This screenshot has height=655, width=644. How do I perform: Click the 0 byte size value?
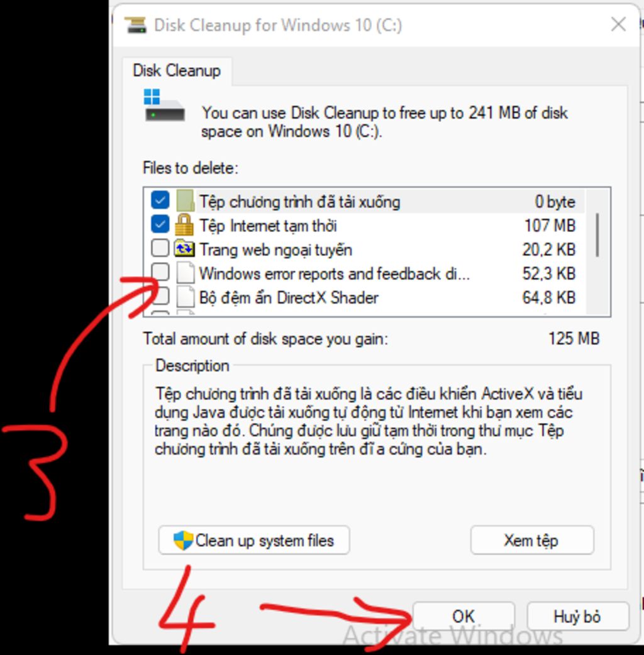(x=555, y=202)
